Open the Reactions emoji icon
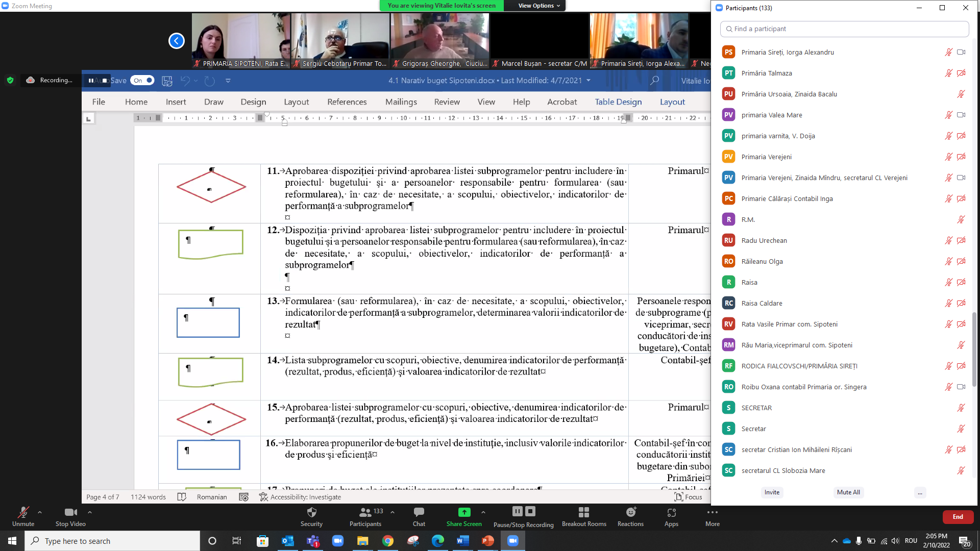The height and width of the screenshot is (551, 980). 630,512
